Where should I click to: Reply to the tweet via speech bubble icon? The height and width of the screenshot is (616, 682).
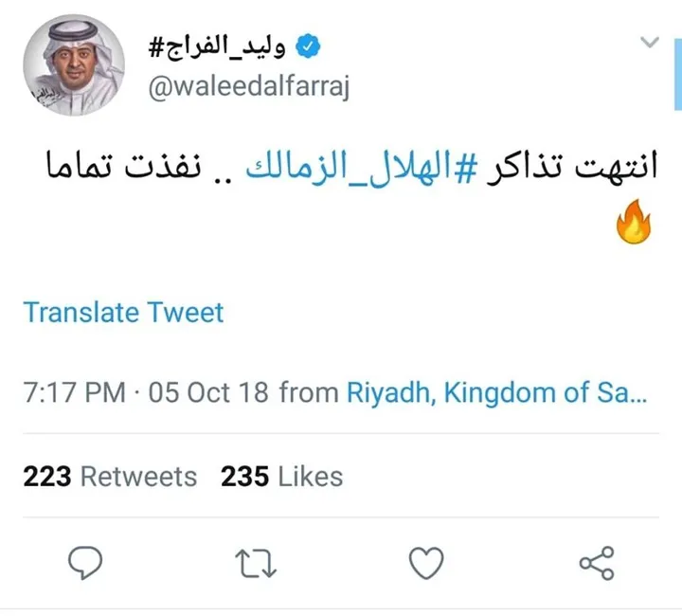[x=87, y=564]
